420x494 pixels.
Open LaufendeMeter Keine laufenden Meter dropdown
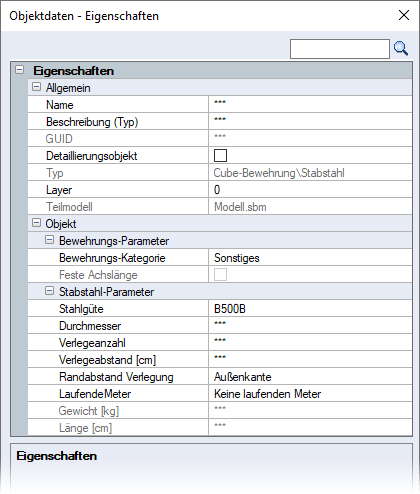(310, 394)
